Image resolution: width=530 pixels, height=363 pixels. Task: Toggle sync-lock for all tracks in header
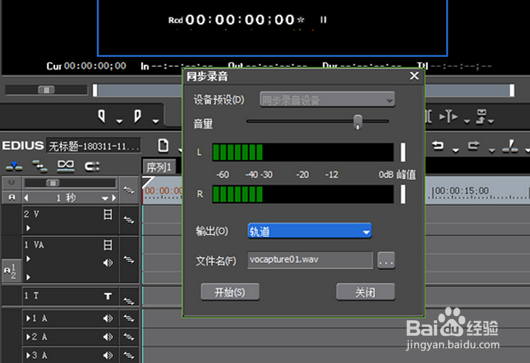click(x=128, y=190)
